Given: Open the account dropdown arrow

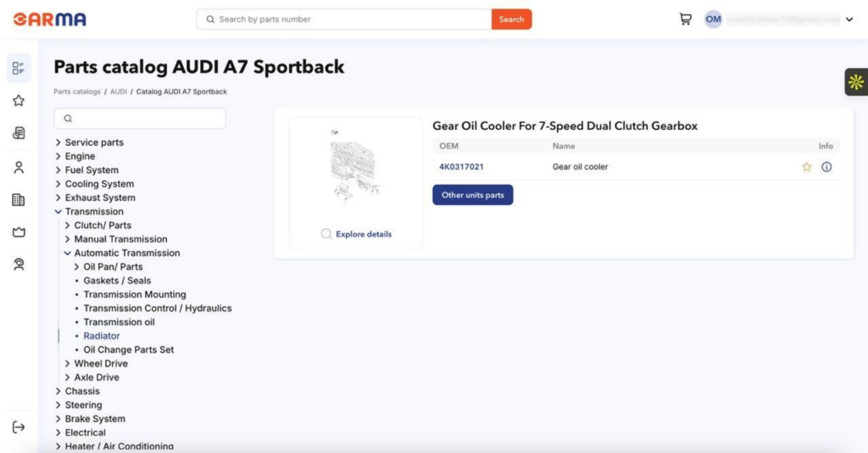Looking at the screenshot, I should tap(849, 20).
